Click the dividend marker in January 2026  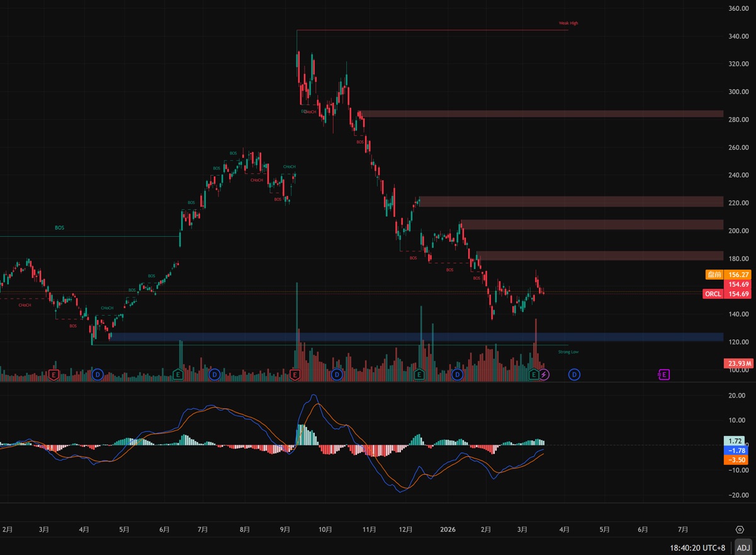pos(458,375)
